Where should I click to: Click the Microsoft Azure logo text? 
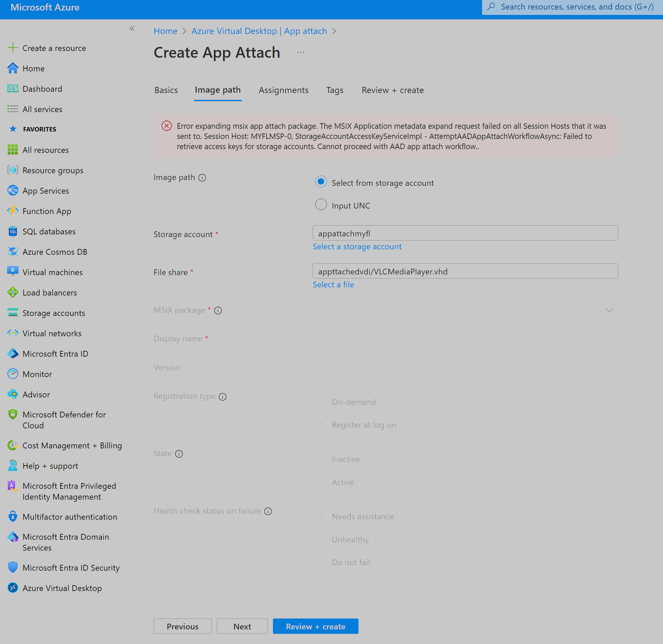[45, 7]
